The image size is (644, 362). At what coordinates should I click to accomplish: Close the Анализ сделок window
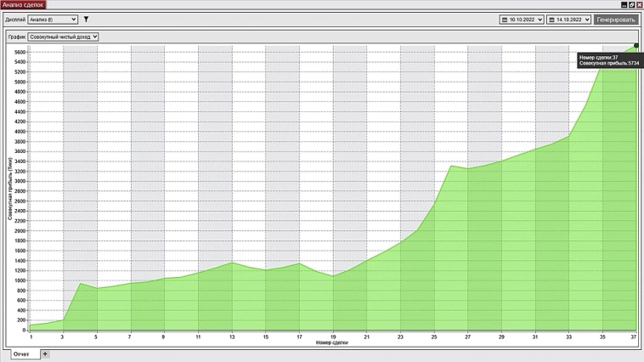pos(640,4)
